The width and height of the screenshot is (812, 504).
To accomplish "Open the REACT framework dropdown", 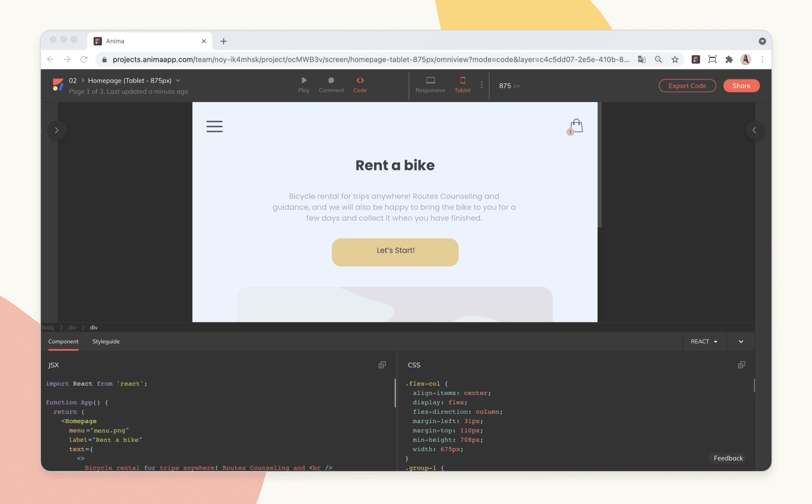I will pos(704,342).
